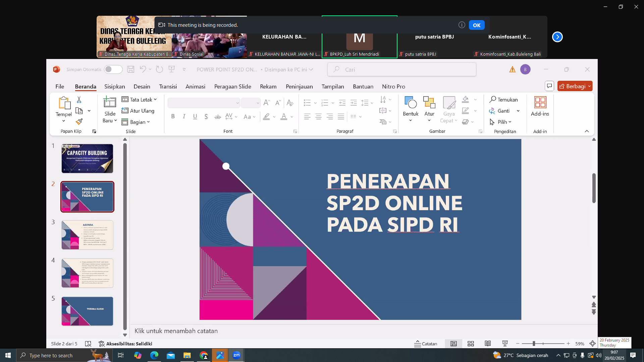Click the Bold formatting icon
Viewport: 644px width, 362px height.
173,117
